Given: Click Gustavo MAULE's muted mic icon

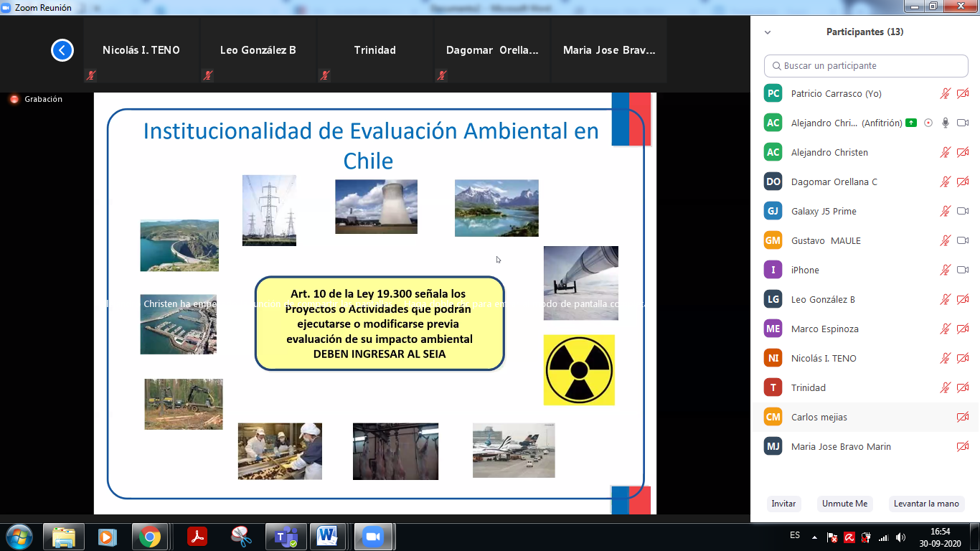Looking at the screenshot, I should (946, 240).
